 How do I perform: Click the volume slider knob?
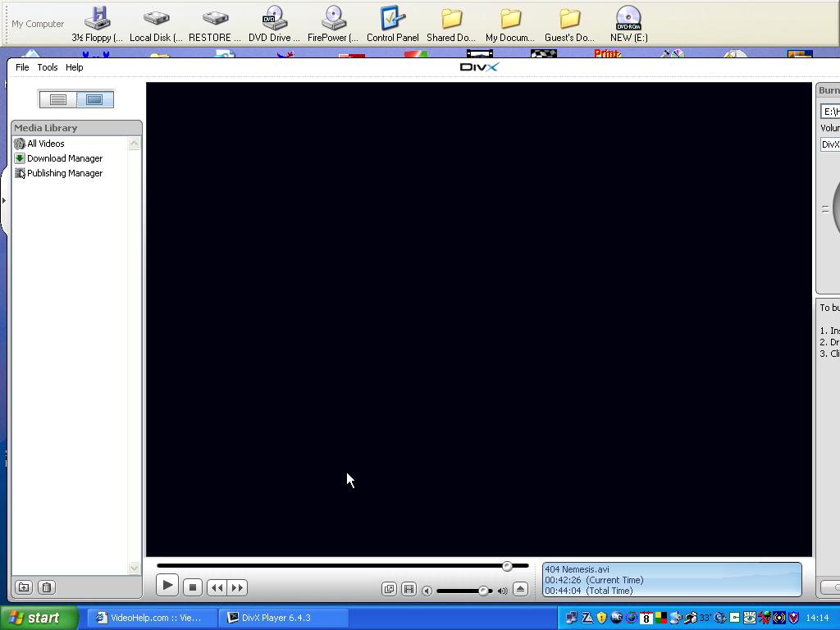pyautogui.click(x=483, y=591)
